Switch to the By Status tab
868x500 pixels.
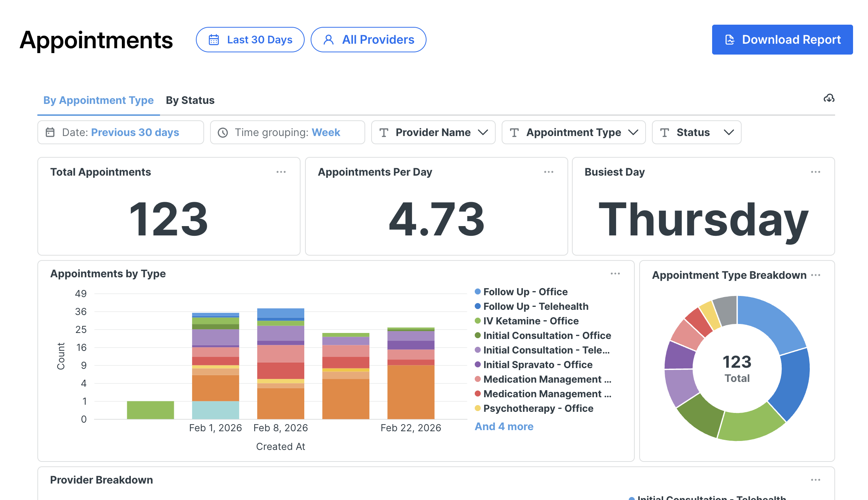(x=190, y=100)
